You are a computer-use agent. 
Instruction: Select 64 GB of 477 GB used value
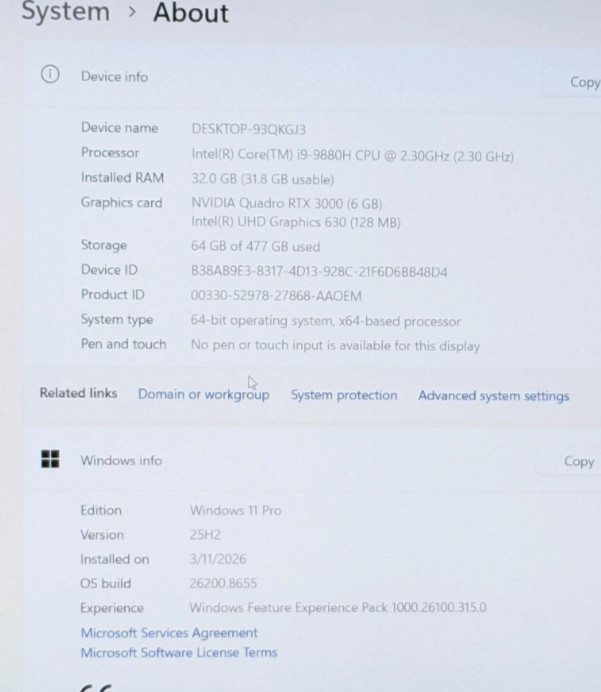coord(255,246)
